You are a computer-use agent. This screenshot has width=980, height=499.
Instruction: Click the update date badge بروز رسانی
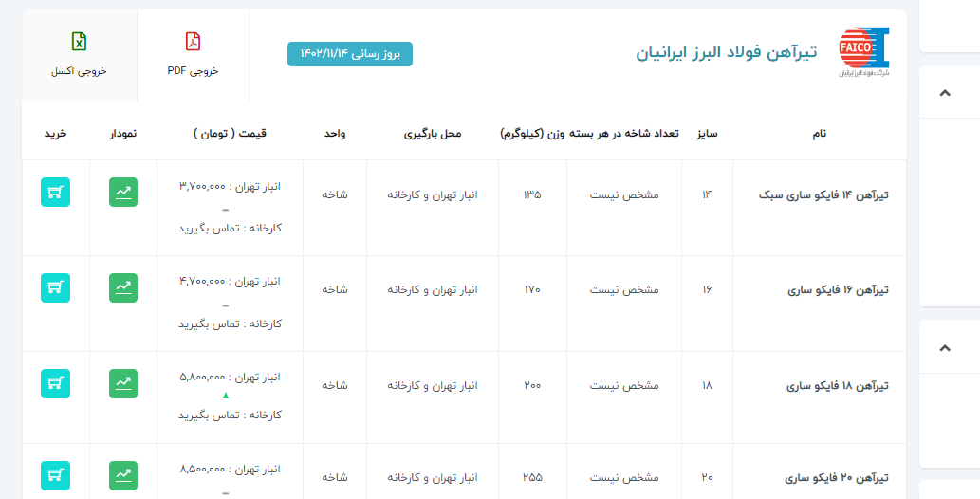350,54
